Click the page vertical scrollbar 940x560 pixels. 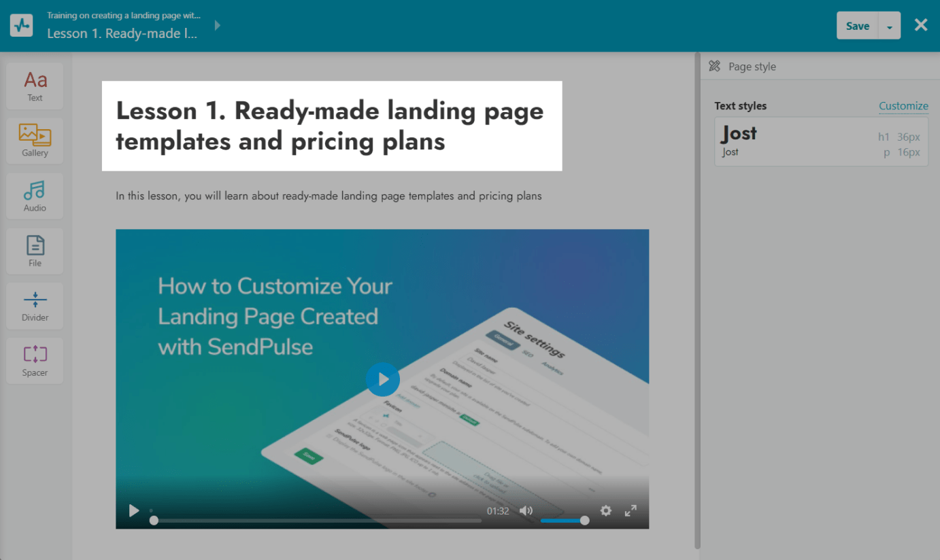[697, 300]
